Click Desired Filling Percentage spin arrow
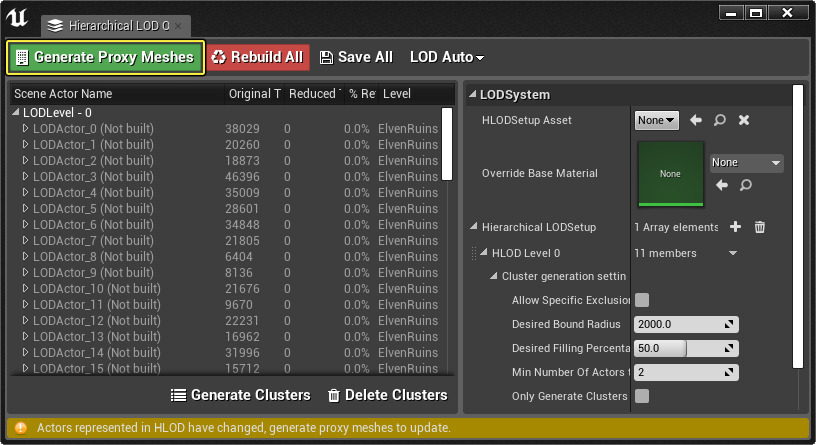Screen dimensions: 816x445 729,348
